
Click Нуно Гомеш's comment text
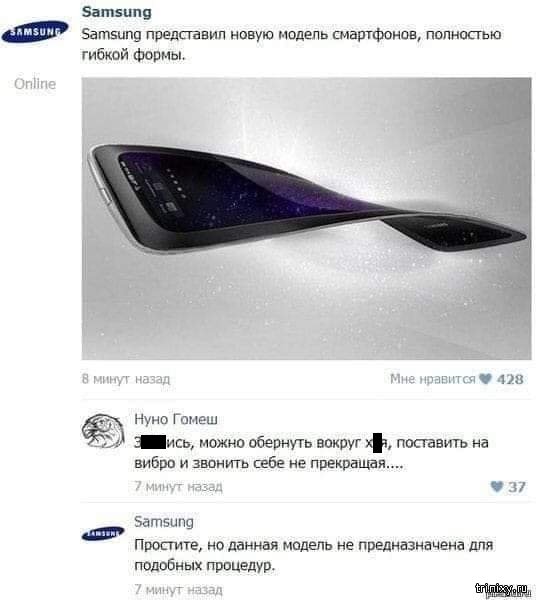click(x=311, y=453)
